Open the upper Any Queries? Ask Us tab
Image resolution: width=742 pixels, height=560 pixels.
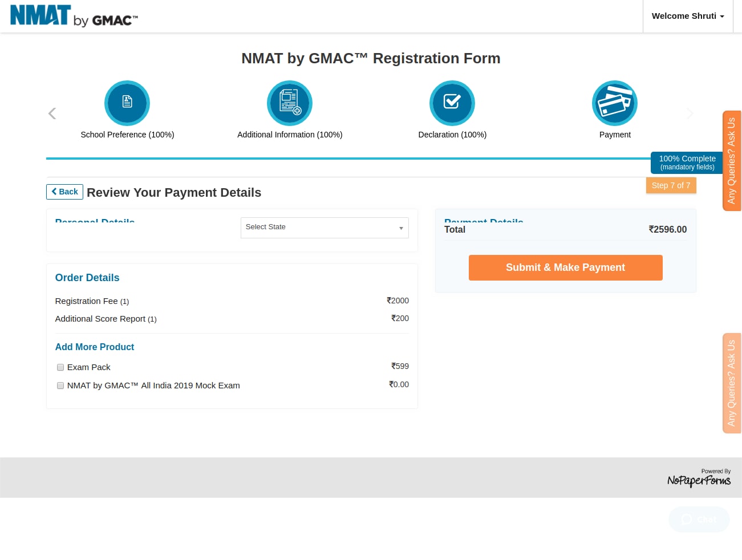(732, 161)
